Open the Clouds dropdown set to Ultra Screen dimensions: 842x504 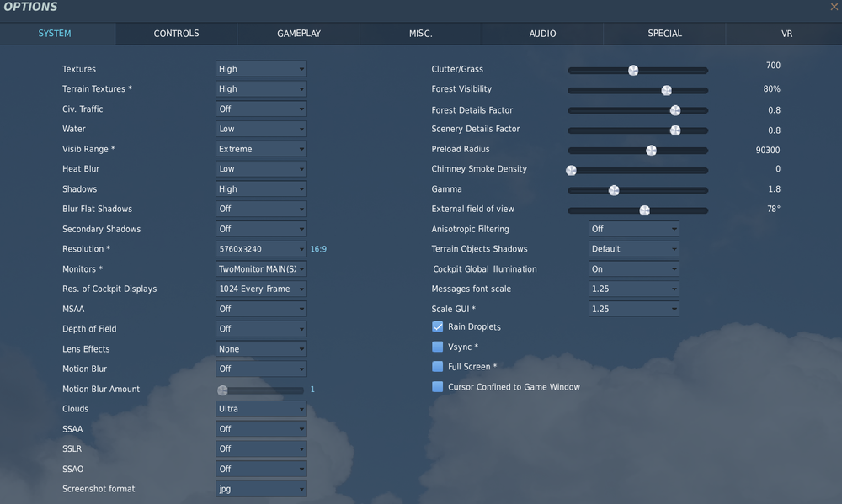point(261,408)
